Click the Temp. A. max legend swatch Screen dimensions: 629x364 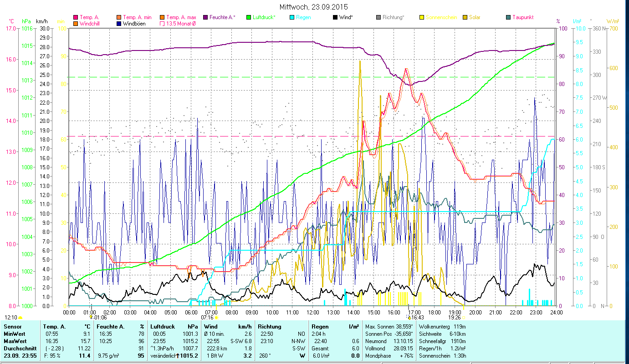163,17
